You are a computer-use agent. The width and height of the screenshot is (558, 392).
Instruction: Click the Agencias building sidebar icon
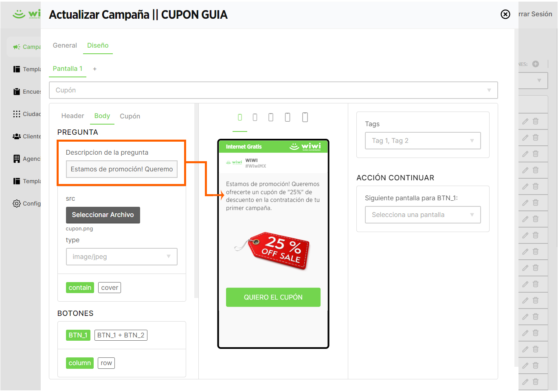point(17,159)
